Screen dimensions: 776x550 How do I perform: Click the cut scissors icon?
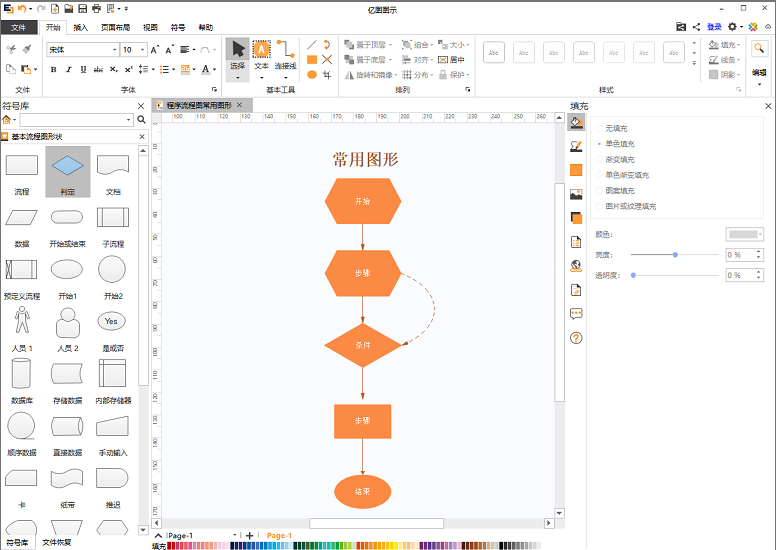(11, 49)
